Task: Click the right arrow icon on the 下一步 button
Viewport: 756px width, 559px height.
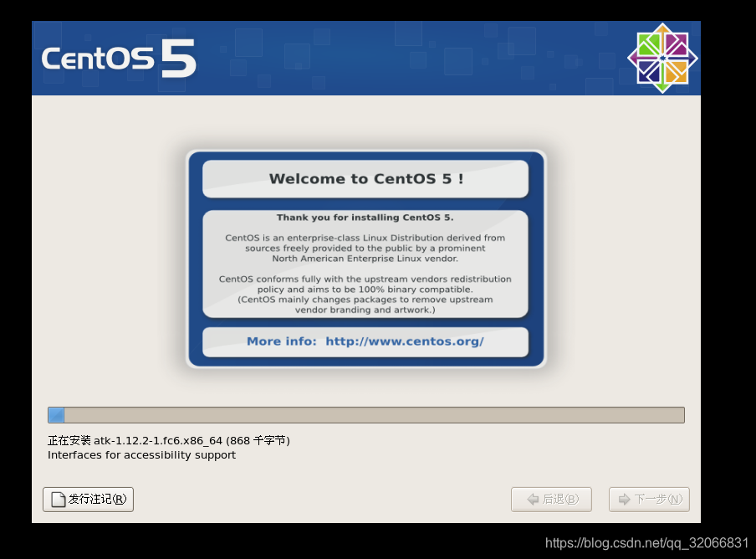Action: tap(625, 500)
